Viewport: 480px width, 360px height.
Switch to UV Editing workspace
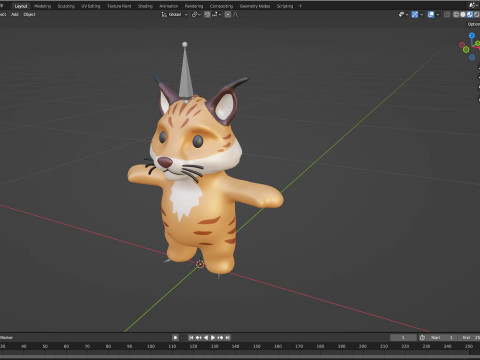coord(91,6)
